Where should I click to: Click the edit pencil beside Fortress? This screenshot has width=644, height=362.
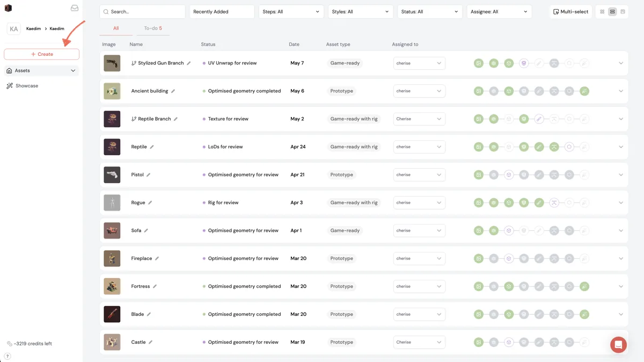click(155, 287)
